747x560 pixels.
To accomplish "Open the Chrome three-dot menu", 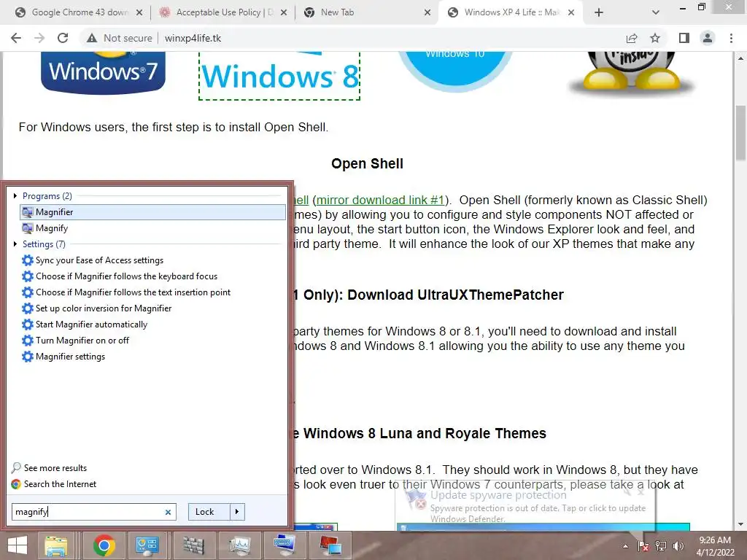I will [x=731, y=38].
